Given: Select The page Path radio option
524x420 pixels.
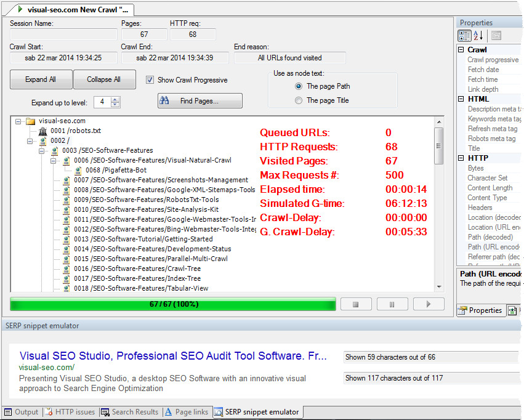Looking at the screenshot, I should [299, 86].
